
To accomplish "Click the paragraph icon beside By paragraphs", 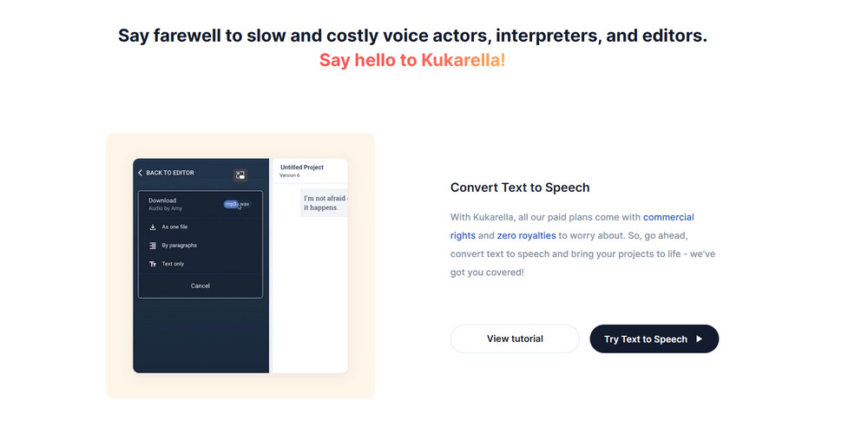I will (x=153, y=246).
